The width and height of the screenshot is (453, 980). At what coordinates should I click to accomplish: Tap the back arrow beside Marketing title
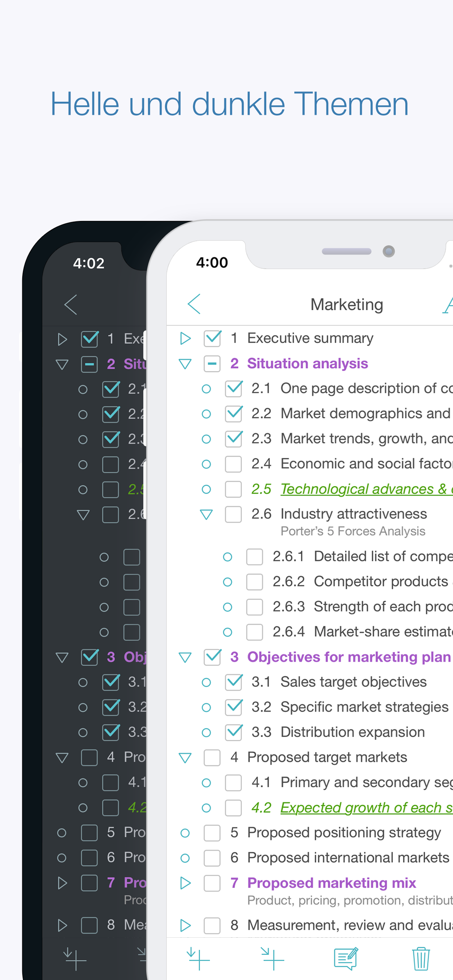[194, 304]
